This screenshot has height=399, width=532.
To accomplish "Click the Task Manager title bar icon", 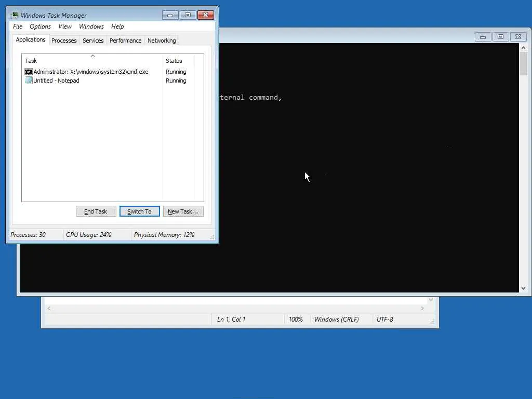I will coord(14,15).
